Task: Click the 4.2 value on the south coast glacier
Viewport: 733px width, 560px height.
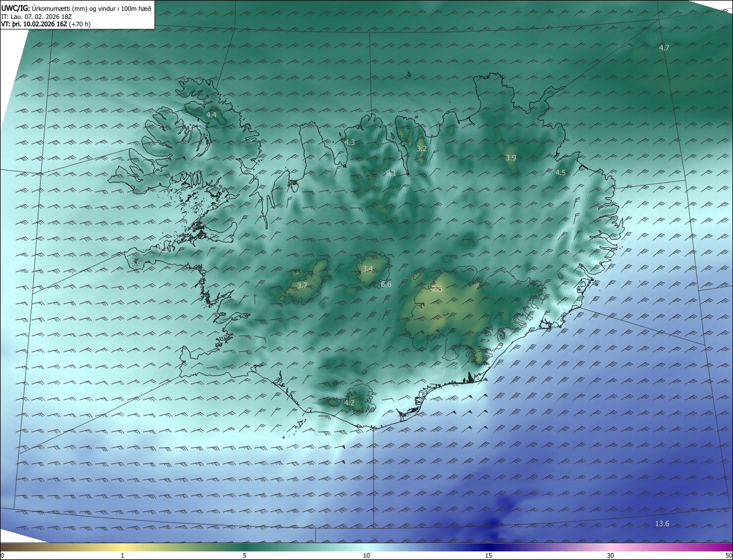Action: 349,403
